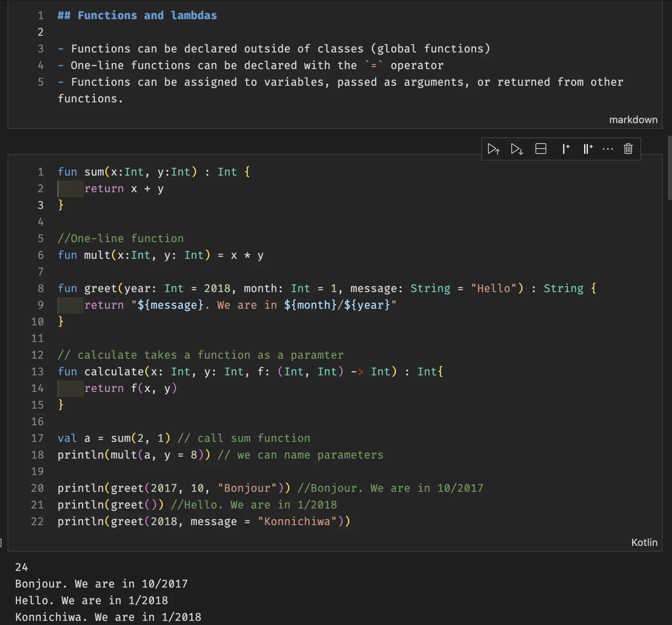Click the 'println(greet())' line
Viewport: 672px width, 625px height.
pos(111,505)
